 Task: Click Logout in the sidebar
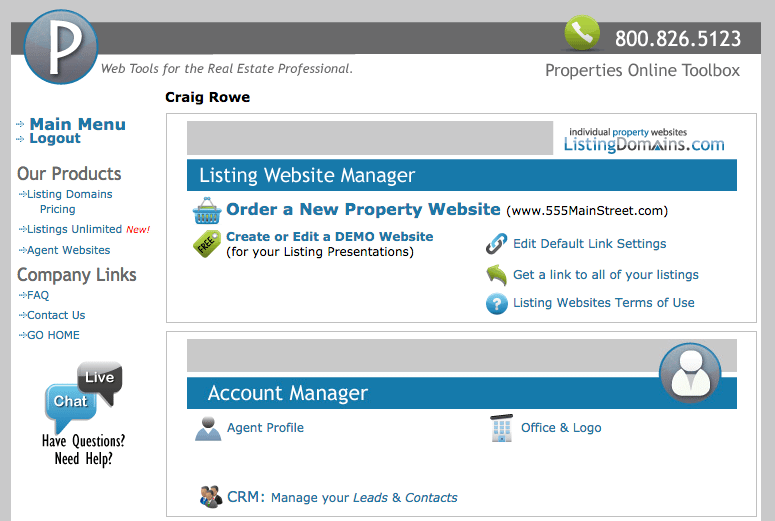point(54,138)
